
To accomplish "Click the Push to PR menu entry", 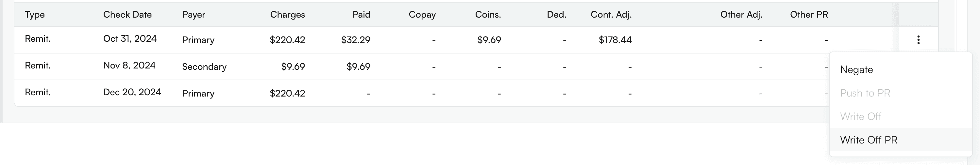I will pyautogui.click(x=865, y=93).
